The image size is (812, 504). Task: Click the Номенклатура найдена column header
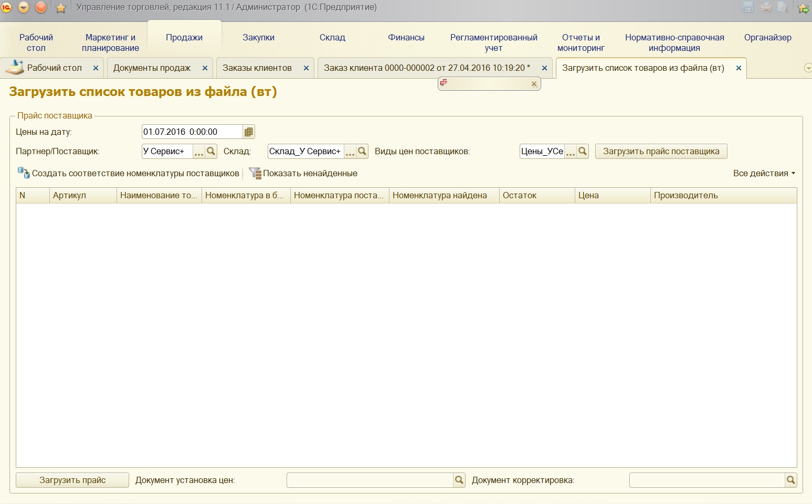tap(444, 196)
